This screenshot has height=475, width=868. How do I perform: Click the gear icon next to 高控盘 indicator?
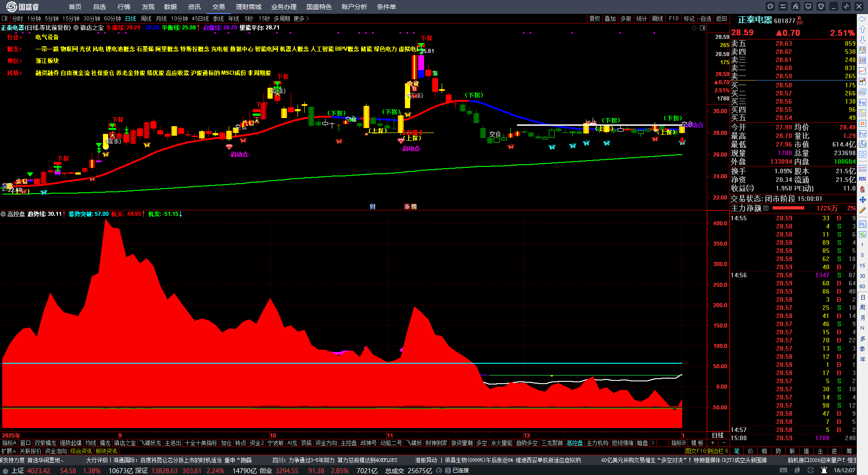(x=3, y=214)
